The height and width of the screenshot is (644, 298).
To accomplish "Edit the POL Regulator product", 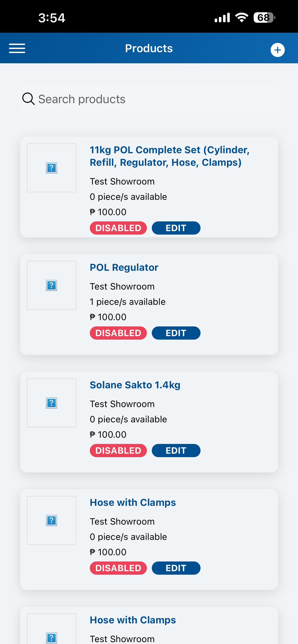I will (176, 333).
